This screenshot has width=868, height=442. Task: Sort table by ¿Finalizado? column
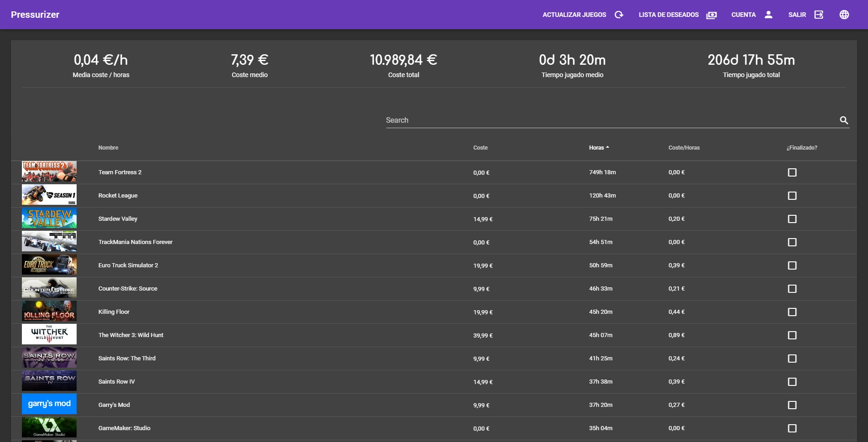pos(802,148)
